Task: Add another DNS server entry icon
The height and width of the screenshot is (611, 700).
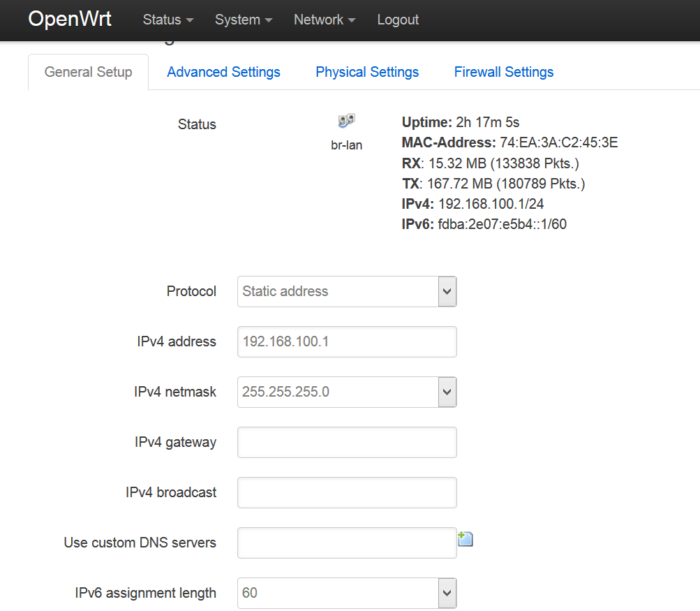Action: [x=466, y=538]
